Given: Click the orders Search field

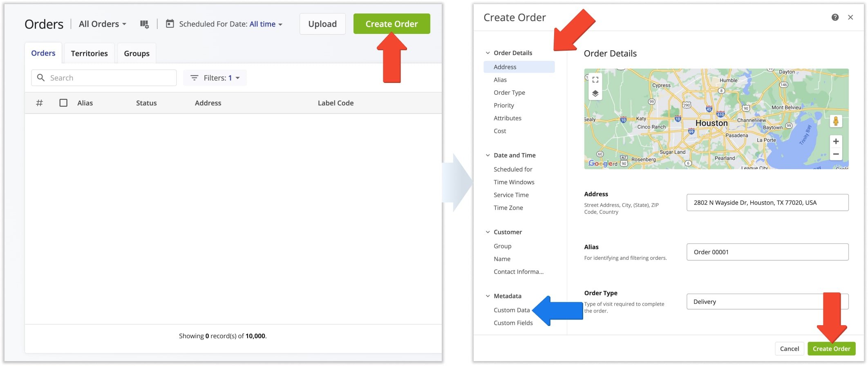Looking at the screenshot, I should [104, 78].
